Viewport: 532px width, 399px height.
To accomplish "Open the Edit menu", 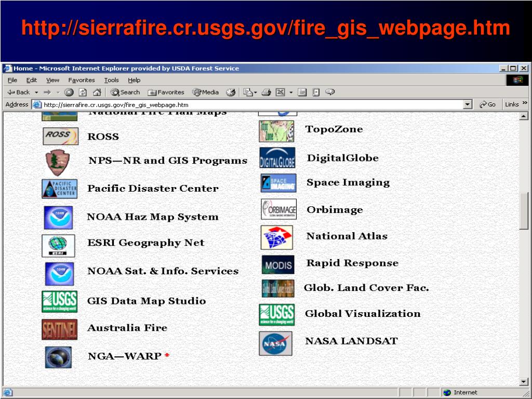I will tap(32, 80).
